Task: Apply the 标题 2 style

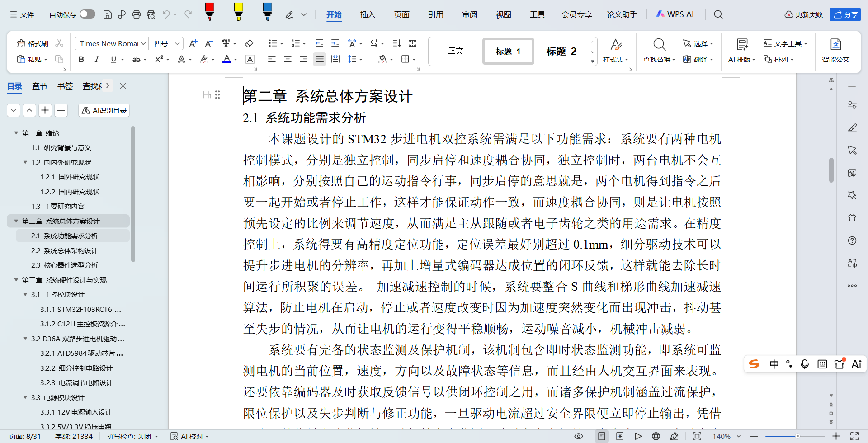Action: (561, 51)
